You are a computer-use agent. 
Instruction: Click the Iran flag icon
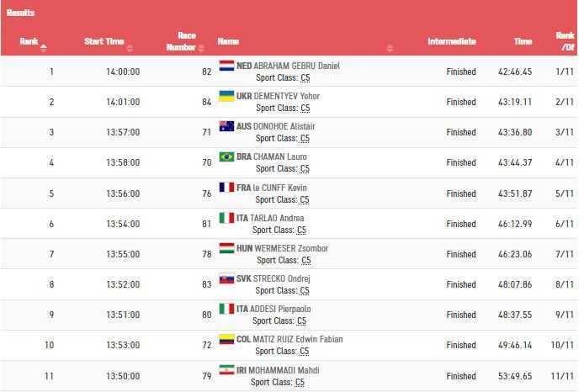click(x=226, y=370)
